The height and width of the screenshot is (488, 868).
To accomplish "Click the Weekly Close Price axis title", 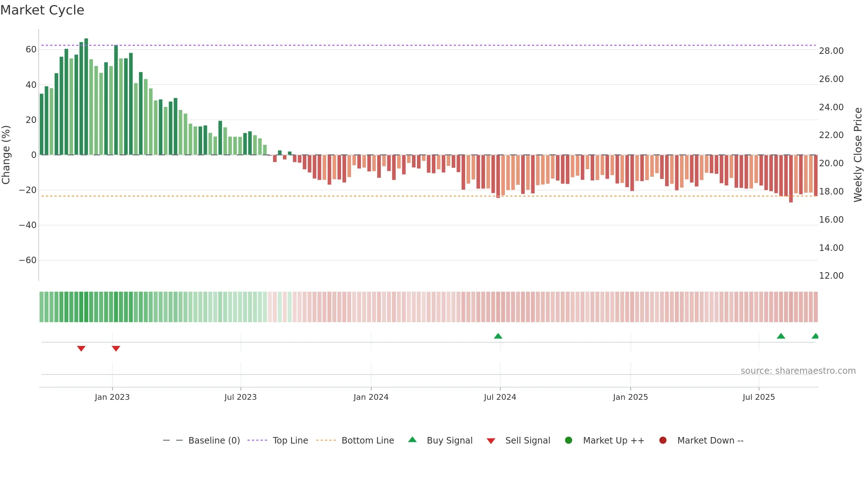I will [x=858, y=155].
